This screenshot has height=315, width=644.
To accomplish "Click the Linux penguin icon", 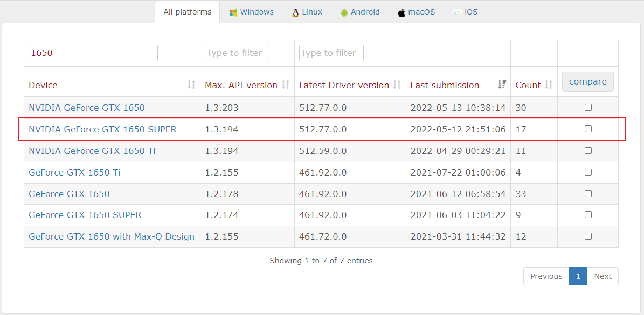I will 295,13.
